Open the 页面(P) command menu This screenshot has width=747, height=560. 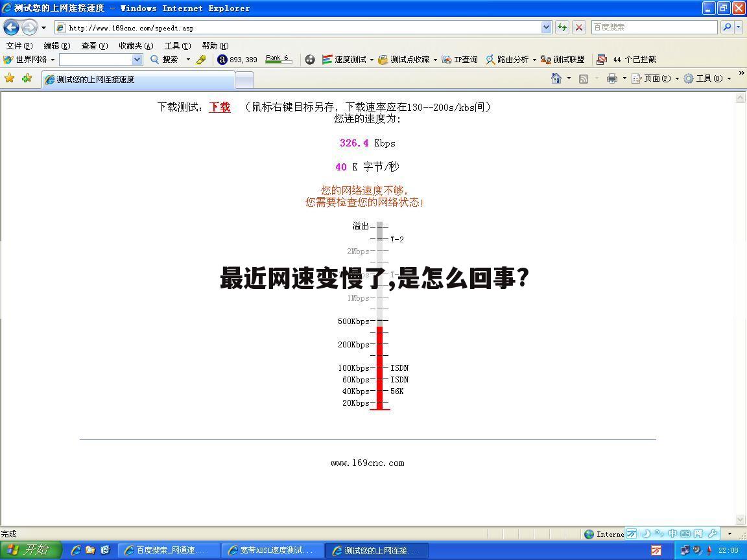pos(654,78)
